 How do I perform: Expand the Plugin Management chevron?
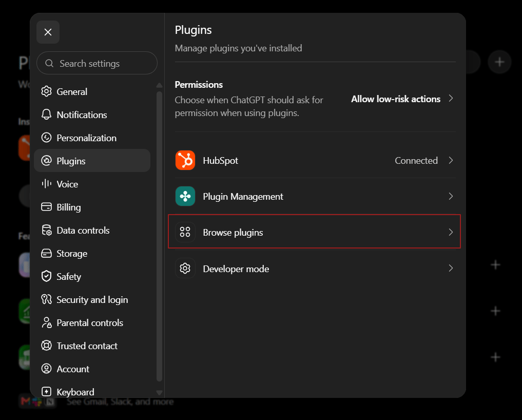coord(451,196)
